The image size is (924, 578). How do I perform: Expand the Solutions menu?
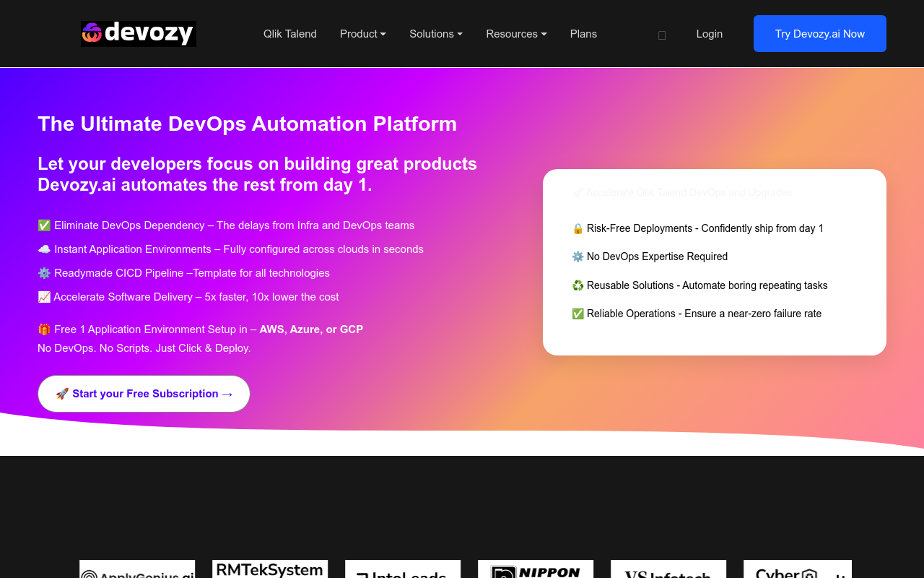[x=435, y=33]
